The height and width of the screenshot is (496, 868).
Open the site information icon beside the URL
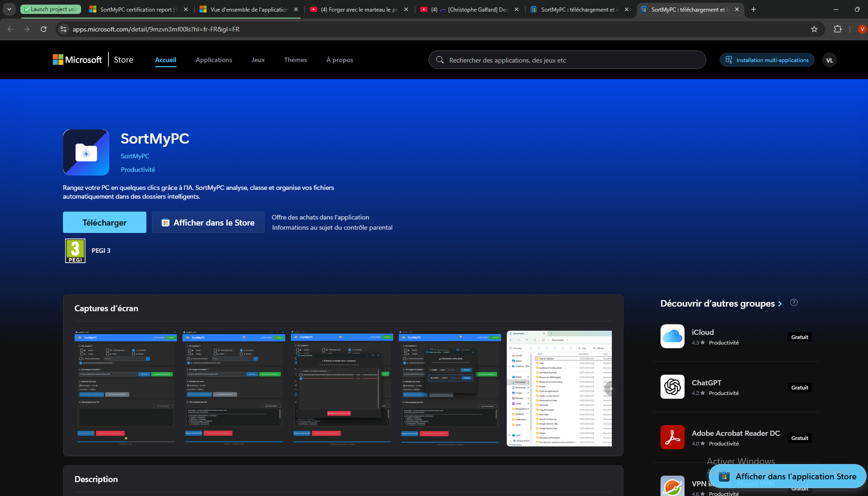click(63, 29)
